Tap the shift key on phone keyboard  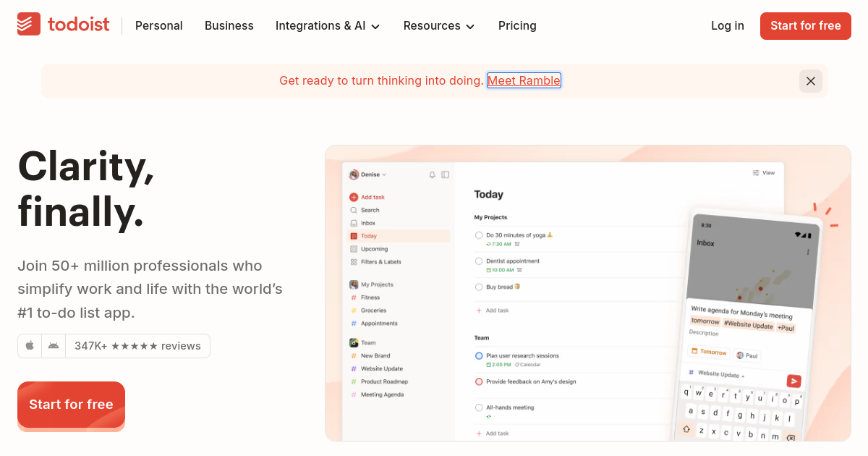686,428
